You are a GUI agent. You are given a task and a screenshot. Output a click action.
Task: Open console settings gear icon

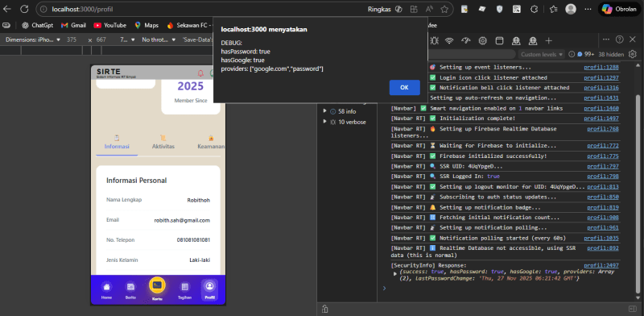click(x=633, y=54)
